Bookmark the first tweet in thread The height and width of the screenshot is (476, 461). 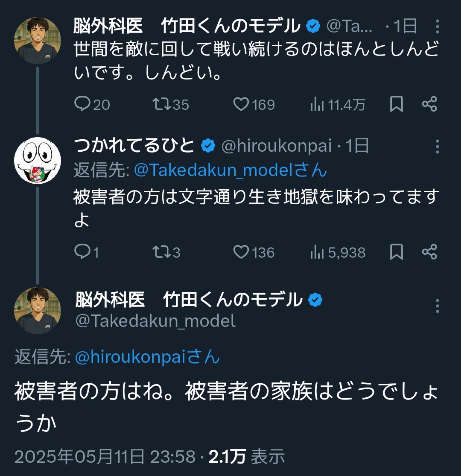(x=397, y=104)
